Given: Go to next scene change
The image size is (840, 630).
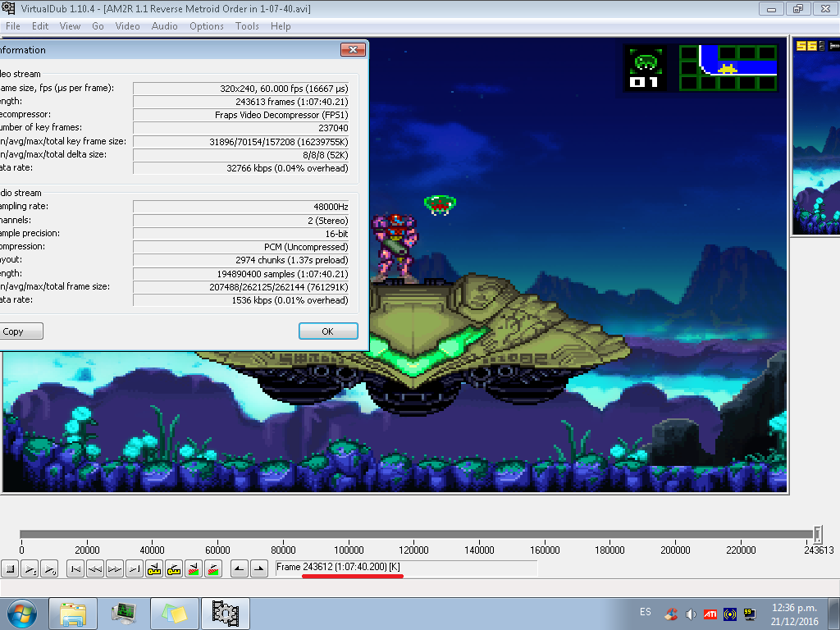Looking at the screenshot, I should 213,568.
